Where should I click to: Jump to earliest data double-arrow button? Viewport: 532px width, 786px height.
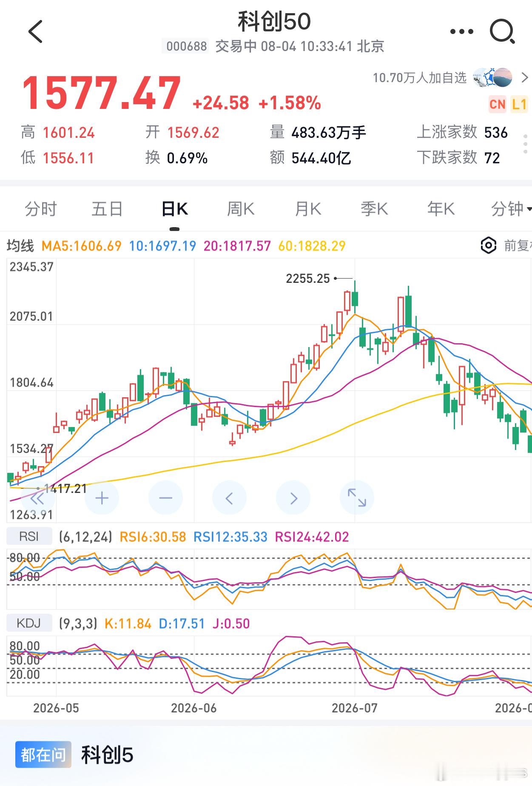point(38,498)
